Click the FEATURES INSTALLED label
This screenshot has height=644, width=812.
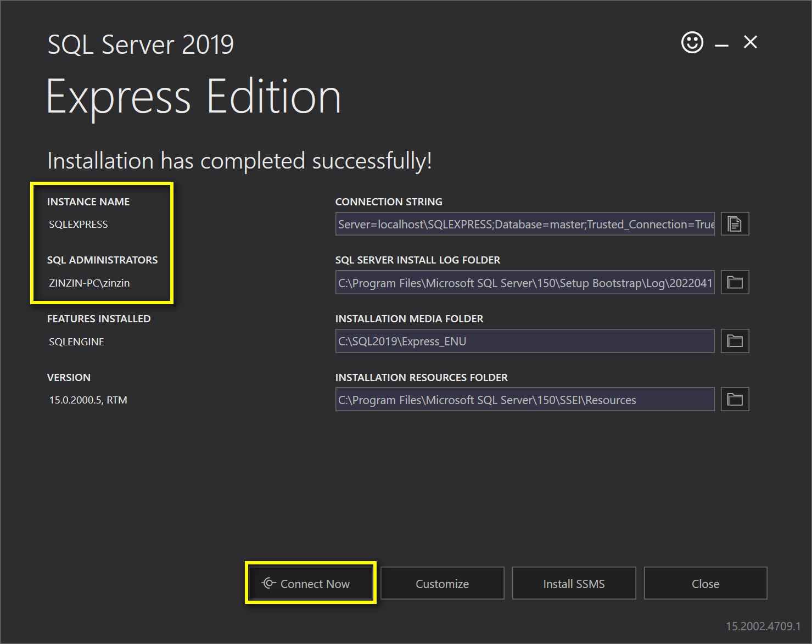(99, 319)
